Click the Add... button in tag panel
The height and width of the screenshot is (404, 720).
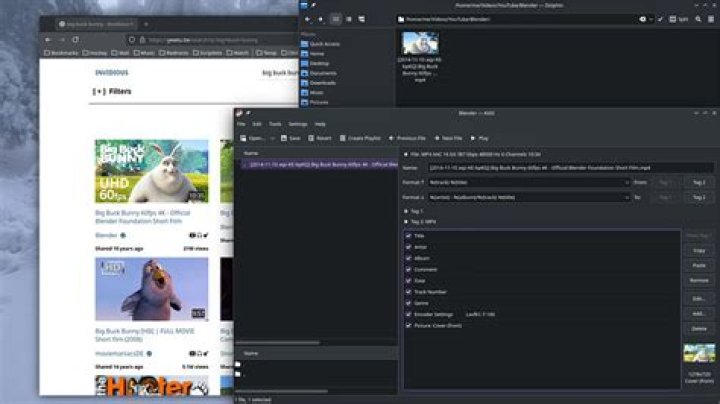coord(699,314)
